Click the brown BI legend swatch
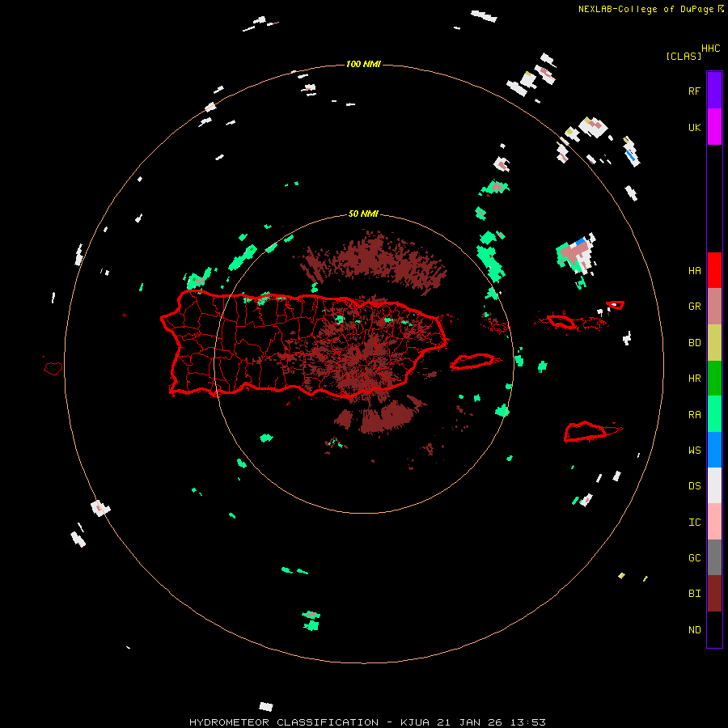Viewport: 728px width, 728px height. coord(714,594)
